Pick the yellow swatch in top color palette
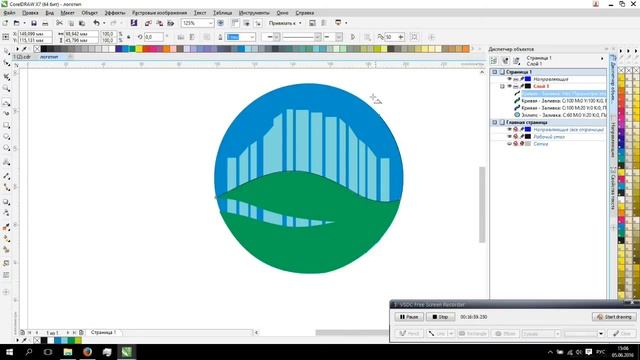This screenshot has height=360, width=640. pos(139,49)
